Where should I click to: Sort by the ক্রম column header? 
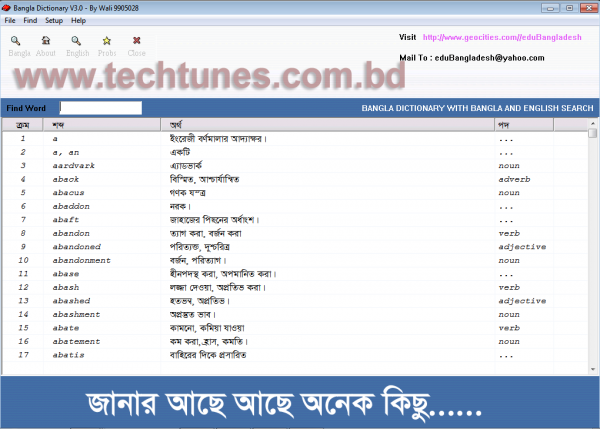pos(22,125)
